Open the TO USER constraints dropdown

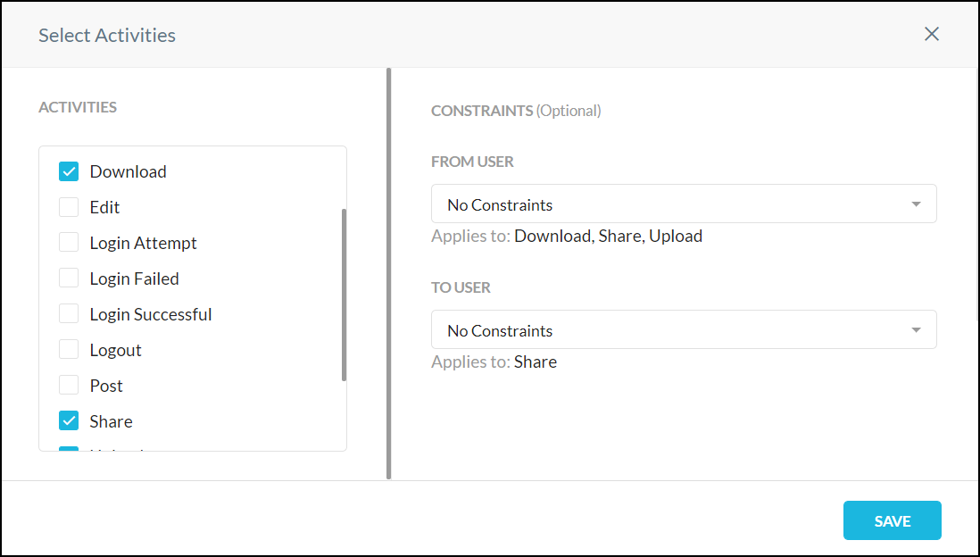(x=684, y=329)
